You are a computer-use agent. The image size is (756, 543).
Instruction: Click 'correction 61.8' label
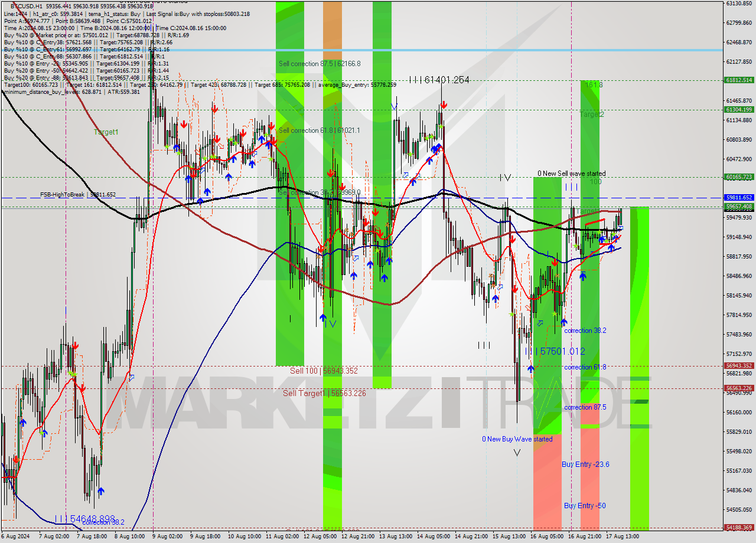(x=585, y=367)
